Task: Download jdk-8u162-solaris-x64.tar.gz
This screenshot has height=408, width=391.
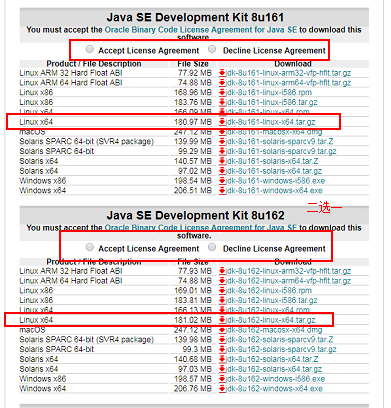Action: coord(274,369)
